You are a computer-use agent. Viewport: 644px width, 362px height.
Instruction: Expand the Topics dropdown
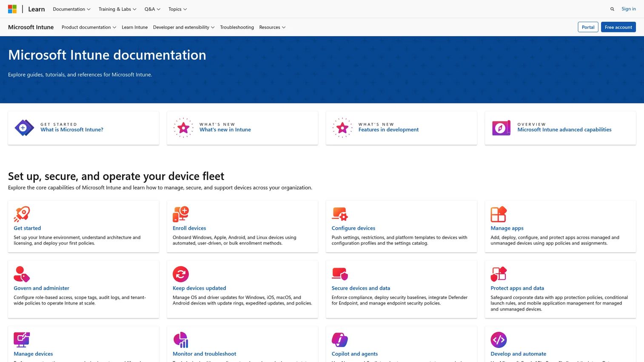click(177, 9)
